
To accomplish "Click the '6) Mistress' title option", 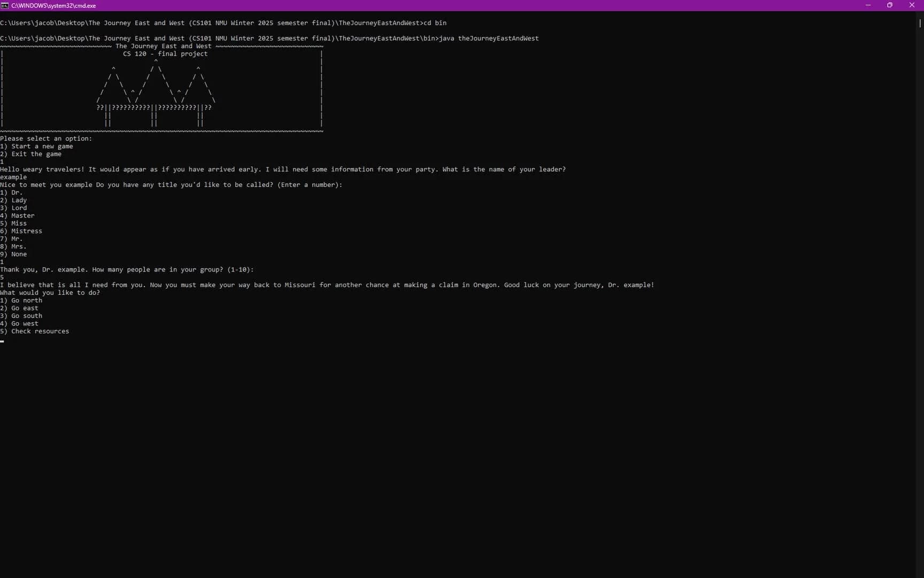I will tap(21, 231).
